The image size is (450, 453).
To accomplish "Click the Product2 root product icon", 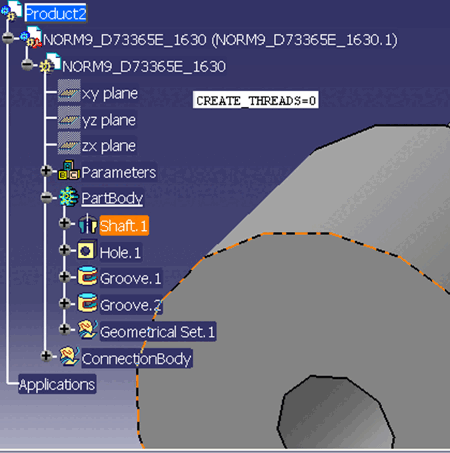I will pyautogui.click(x=11, y=11).
